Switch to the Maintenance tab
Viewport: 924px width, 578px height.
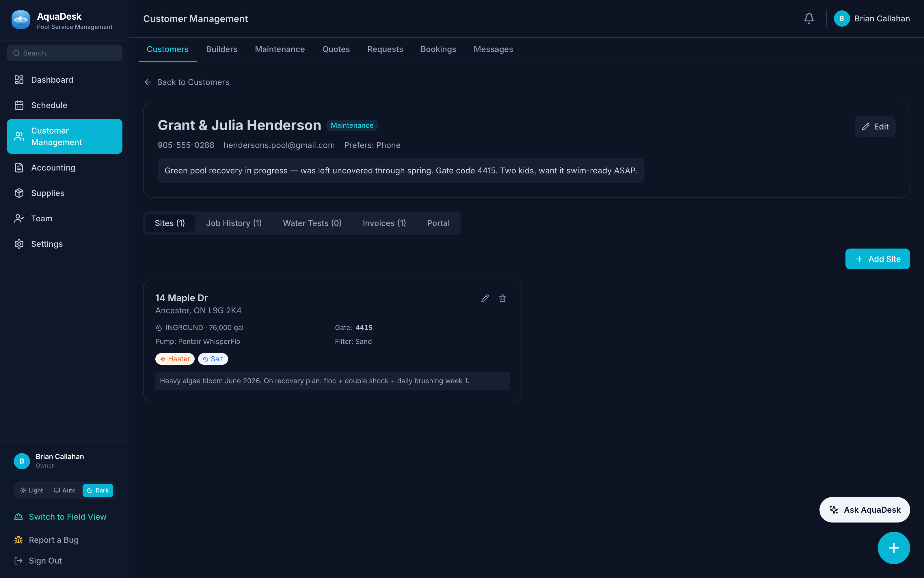tap(280, 49)
